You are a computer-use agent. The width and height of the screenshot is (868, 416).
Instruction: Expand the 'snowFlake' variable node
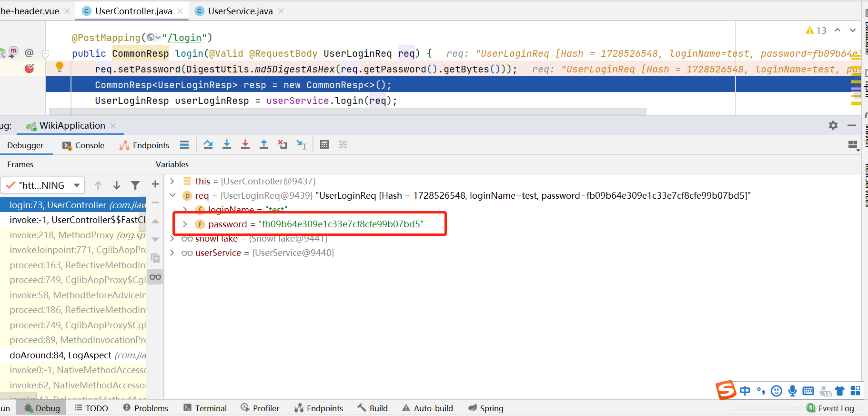pyautogui.click(x=172, y=238)
